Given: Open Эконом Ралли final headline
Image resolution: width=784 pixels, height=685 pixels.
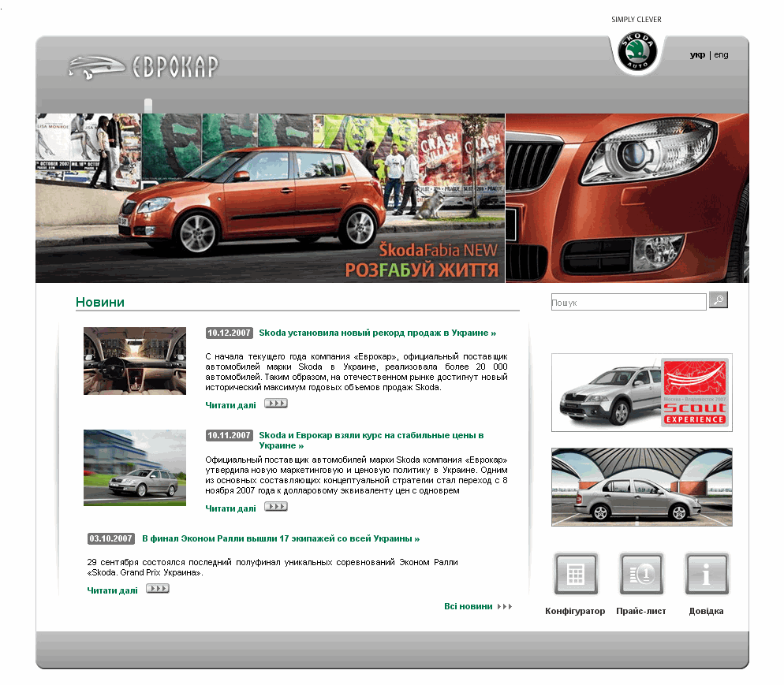Looking at the screenshot, I should [x=281, y=538].
